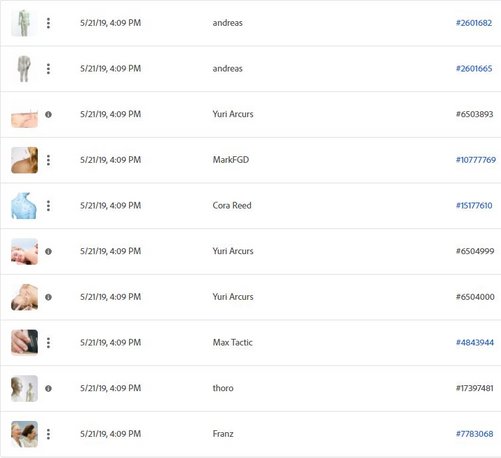
Task: Open the #7783068 asset link
Action: click(474, 434)
